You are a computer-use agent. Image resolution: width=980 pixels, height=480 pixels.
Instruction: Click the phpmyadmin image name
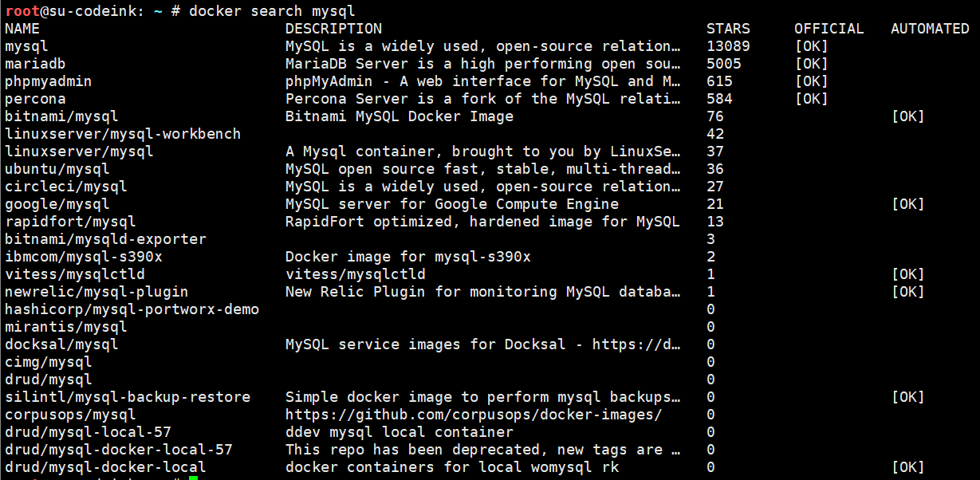tap(49, 81)
